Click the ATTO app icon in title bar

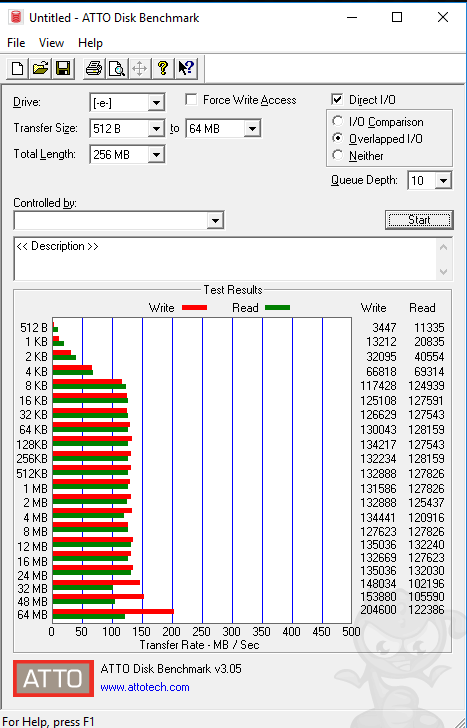[x=16, y=18]
